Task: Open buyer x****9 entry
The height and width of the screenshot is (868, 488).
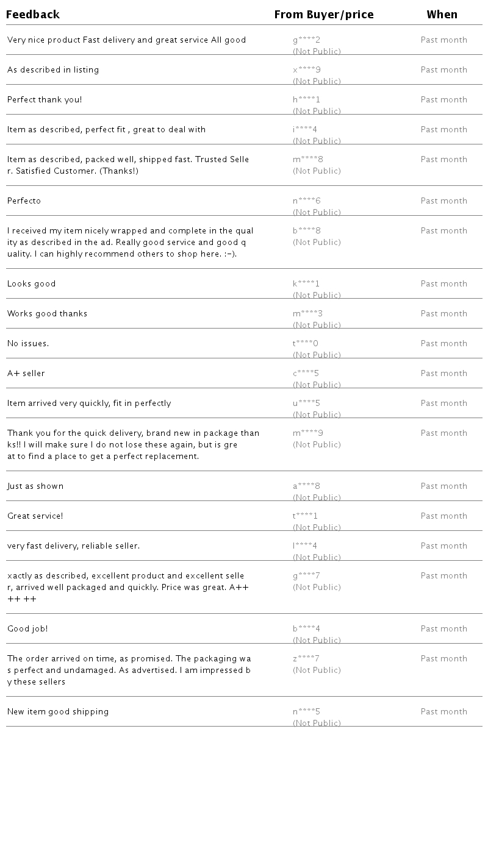Action: pyautogui.click(x=306, y=70)
